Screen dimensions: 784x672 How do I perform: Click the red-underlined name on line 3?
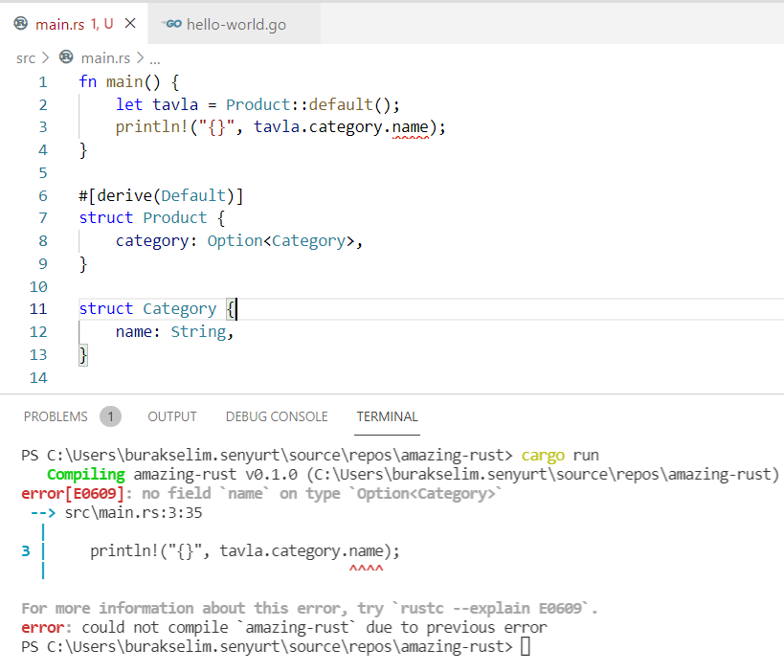coord(411,126)
